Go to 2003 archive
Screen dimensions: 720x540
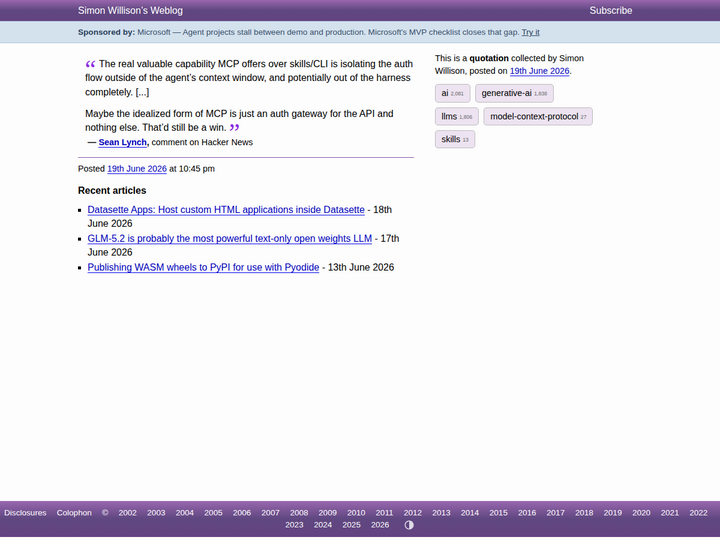(156, 513)
